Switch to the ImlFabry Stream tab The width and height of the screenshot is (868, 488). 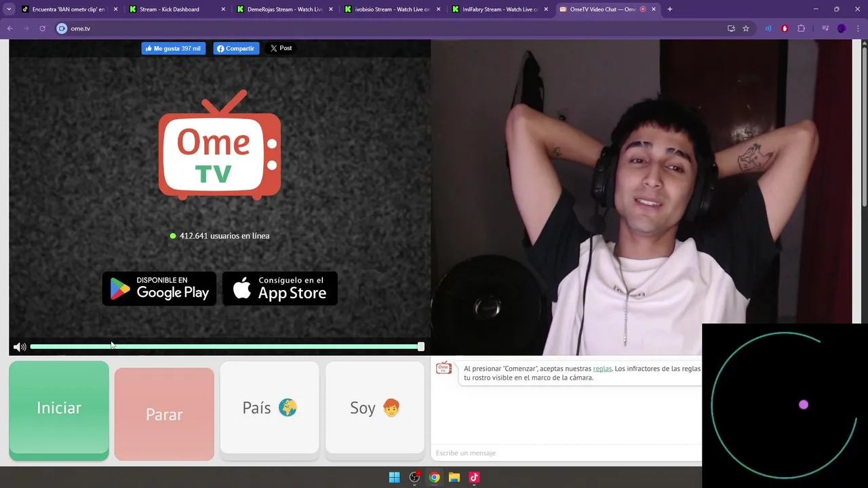tap(500, 9)
